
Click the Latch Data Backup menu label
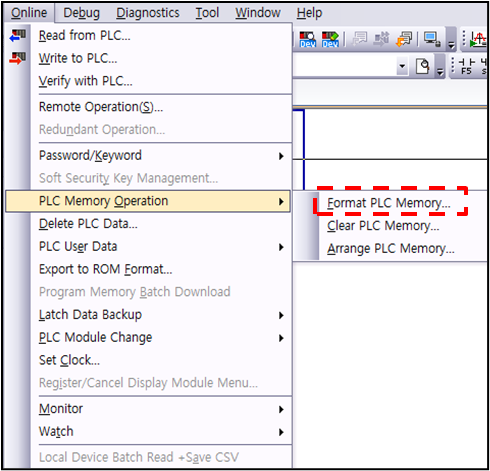(90, 315)
